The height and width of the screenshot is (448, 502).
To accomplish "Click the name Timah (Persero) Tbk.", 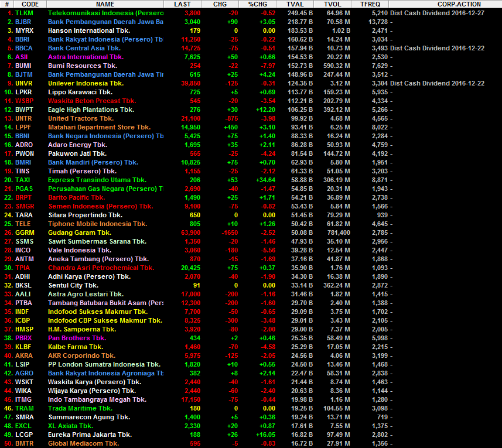I will pos(82,171).
